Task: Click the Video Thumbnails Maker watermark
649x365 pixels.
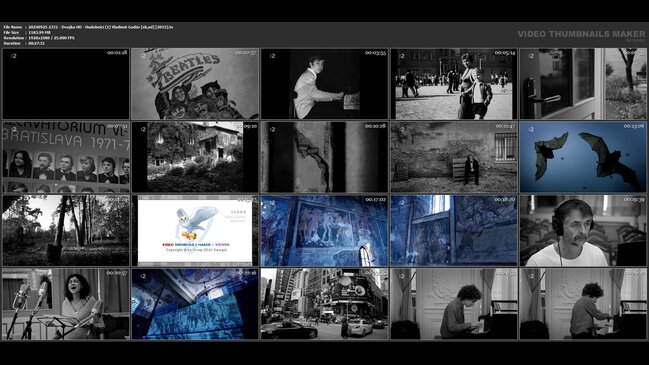Action: [x=581, y=34]
